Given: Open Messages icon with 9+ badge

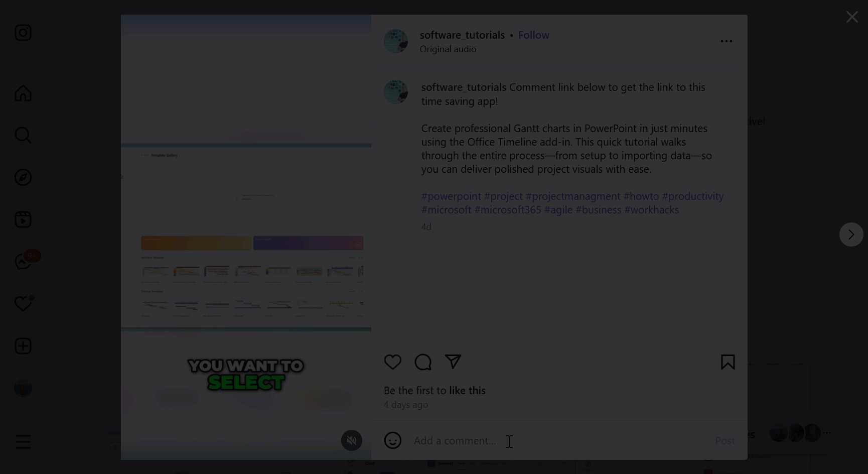Looking at the screenshot, I should 23,262.
